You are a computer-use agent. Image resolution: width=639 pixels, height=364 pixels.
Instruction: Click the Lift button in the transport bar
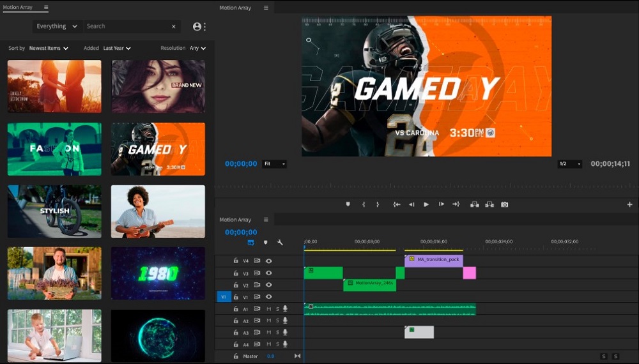[x=474, y=204]
